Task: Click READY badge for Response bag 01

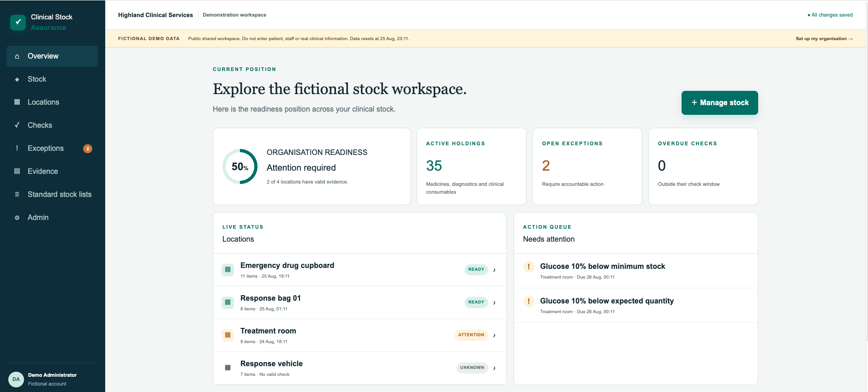Action: 476,302
